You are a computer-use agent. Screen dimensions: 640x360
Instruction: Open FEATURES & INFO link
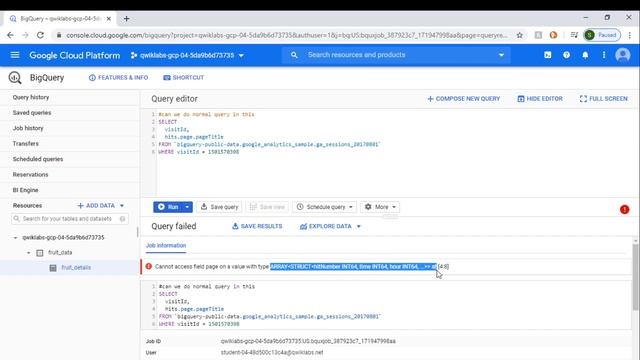(x=118, y=78)
